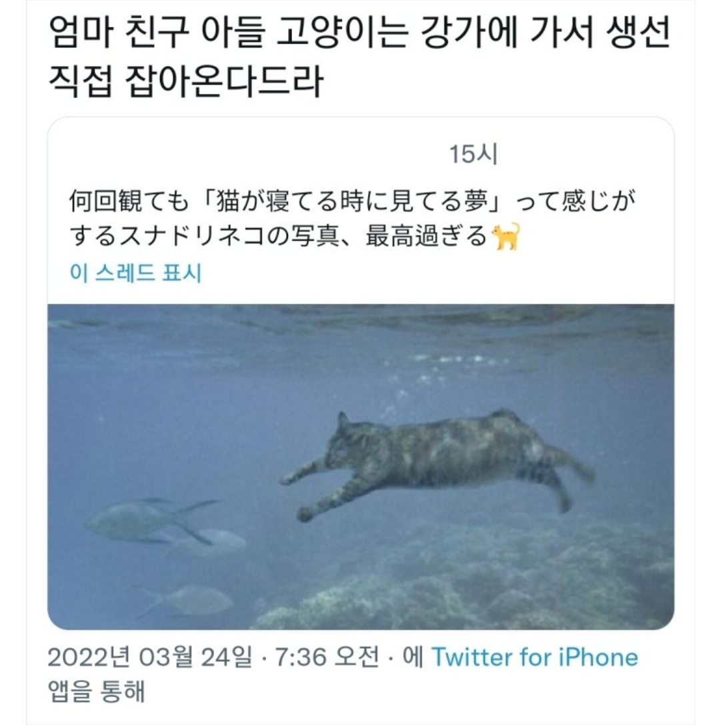The image size is (720, 728).
Task: Click the orange cat emoji
Action: pos(505,237)
